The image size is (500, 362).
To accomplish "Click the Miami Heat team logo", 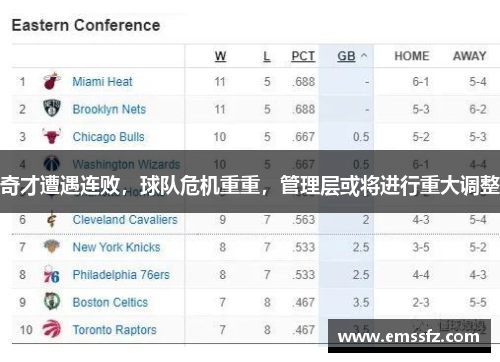I will 52,81.
